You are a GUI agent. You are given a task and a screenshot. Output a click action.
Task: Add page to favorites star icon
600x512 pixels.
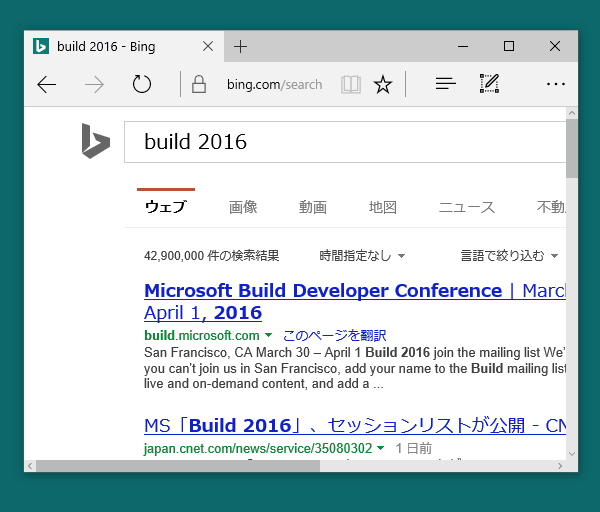(383, 84)
